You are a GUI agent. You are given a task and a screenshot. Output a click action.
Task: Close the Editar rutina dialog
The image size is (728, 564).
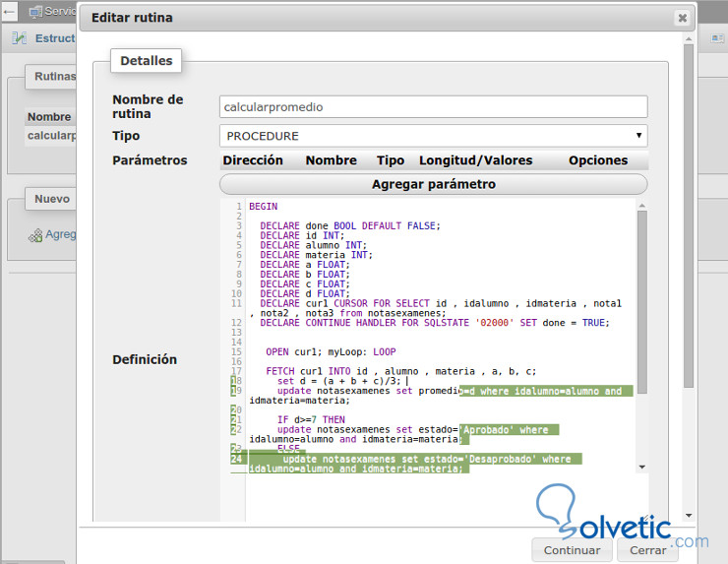pyautogui.click(x=682, y=18)
